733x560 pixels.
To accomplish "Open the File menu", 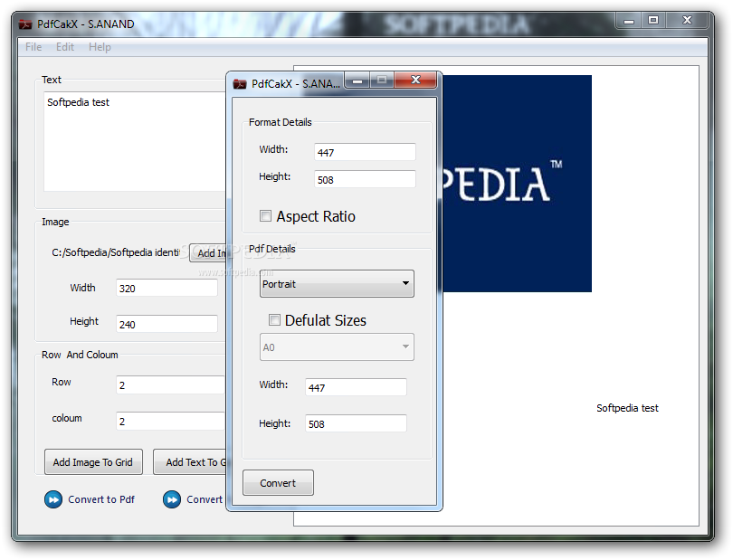I will pyautogui.click(x=33, y=47).
